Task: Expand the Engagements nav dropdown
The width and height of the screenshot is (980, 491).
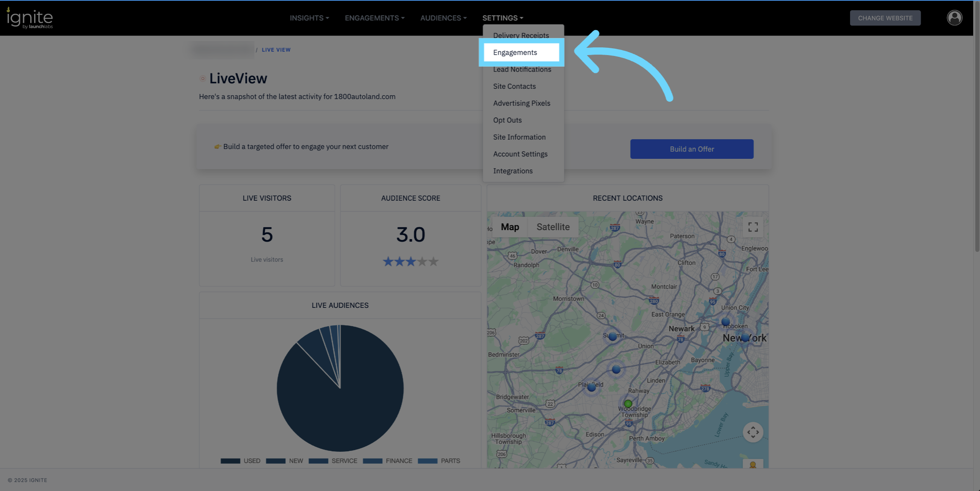Action: tap(374, 18)
